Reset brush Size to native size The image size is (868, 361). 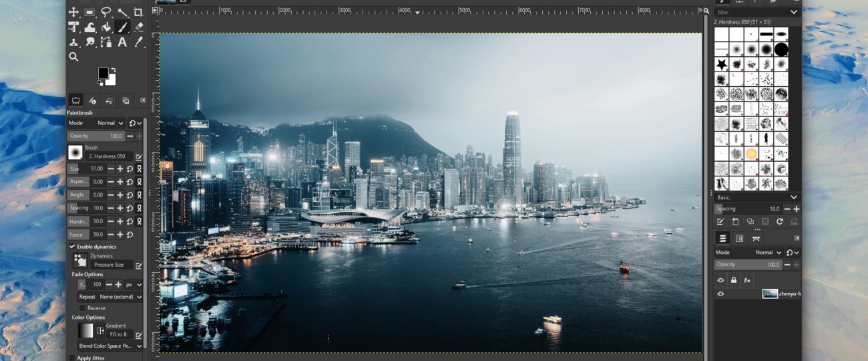point(130,169)
